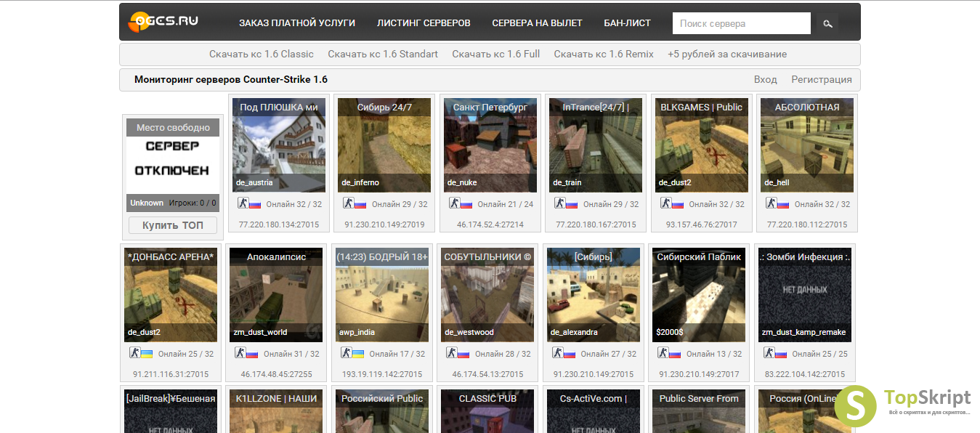The image size is (980, 433).
Task: Click the Купить ТОП button
Action: [173, 225]
